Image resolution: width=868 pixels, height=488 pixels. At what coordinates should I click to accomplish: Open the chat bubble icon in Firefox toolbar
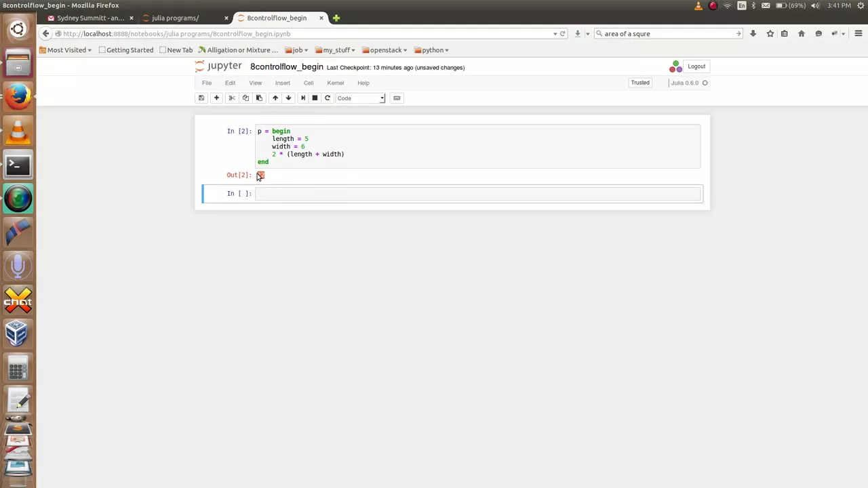[x=818, y=33]
